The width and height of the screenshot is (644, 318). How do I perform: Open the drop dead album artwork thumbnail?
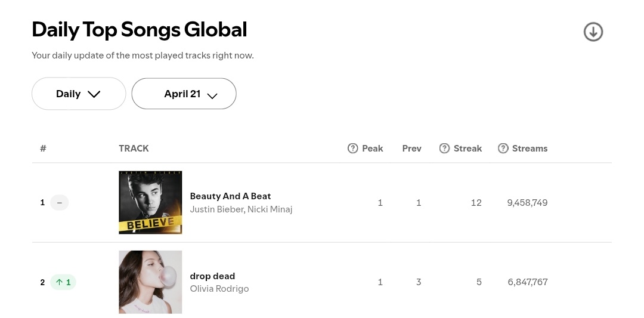(x=150, y=282)
